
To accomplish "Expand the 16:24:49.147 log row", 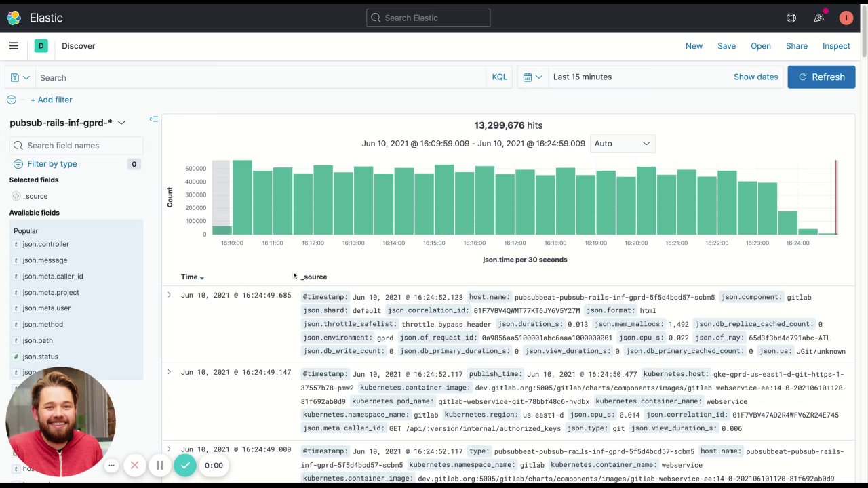I will 169,371.
